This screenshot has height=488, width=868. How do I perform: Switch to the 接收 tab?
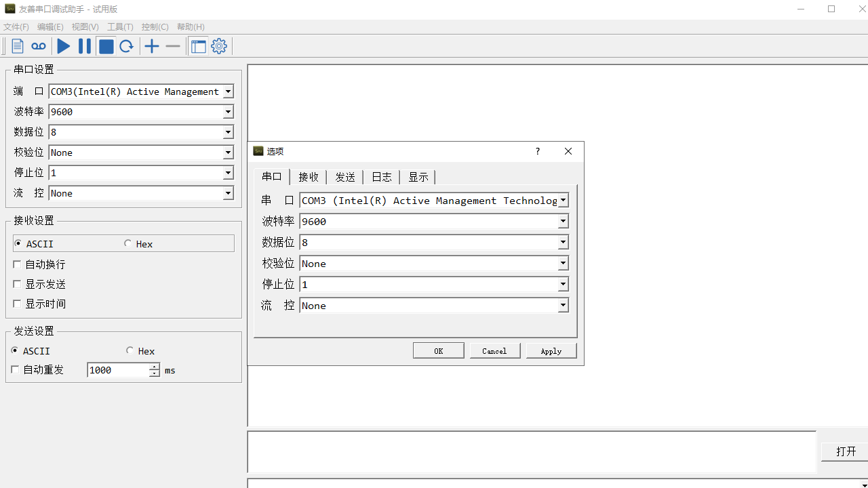click(x=309, y=177)
